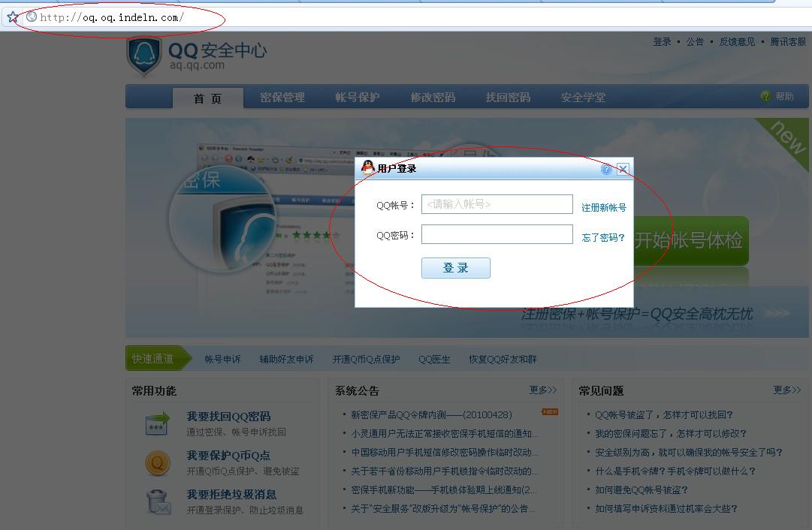Screen dimensions: 812x530
Task: Close the 用户登录 dialog
Action: point(623,169)
